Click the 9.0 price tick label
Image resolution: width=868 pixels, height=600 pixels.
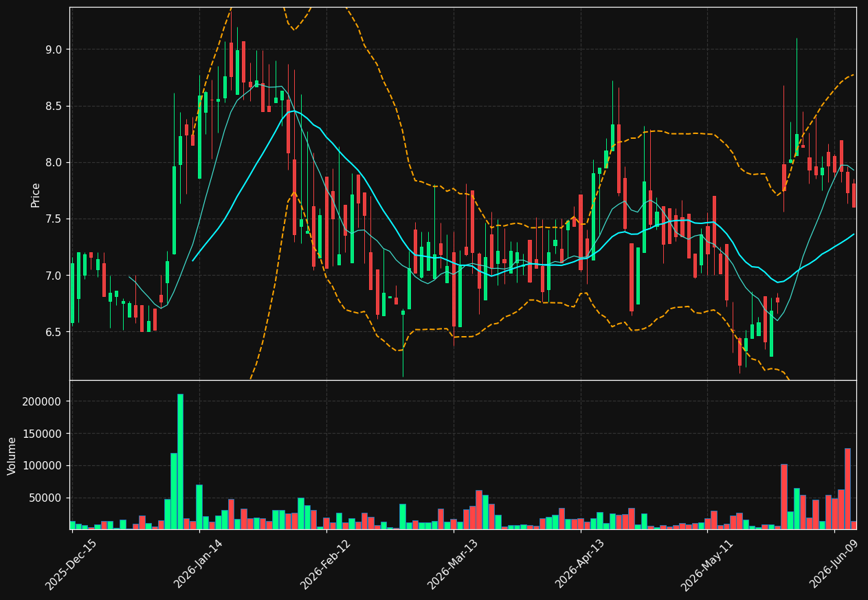(54, 49)
